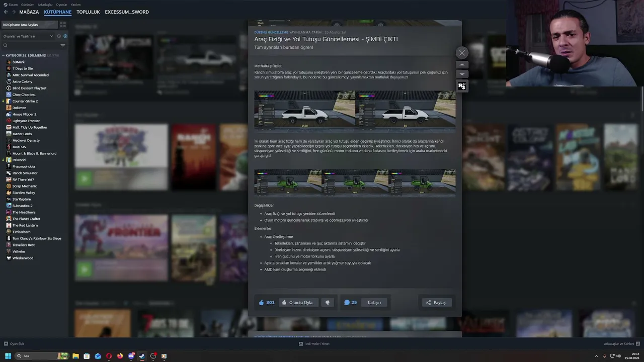Open OBS Studio from the taskbar

(153, 356)
